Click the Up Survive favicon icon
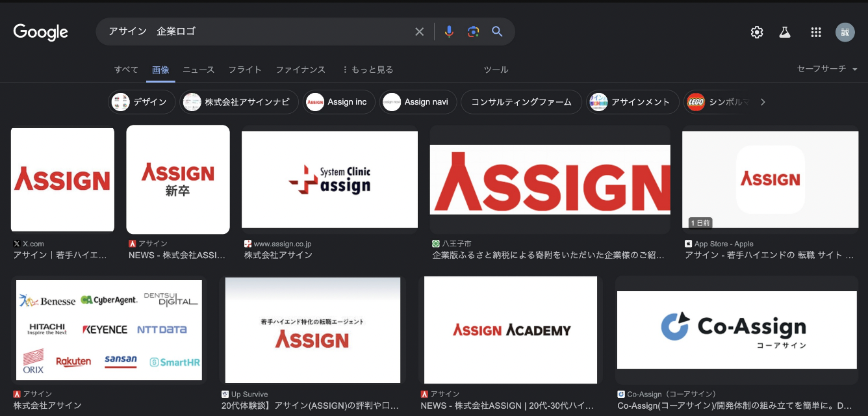The height and width of the screenshot is (416, 868). [225, 394]
